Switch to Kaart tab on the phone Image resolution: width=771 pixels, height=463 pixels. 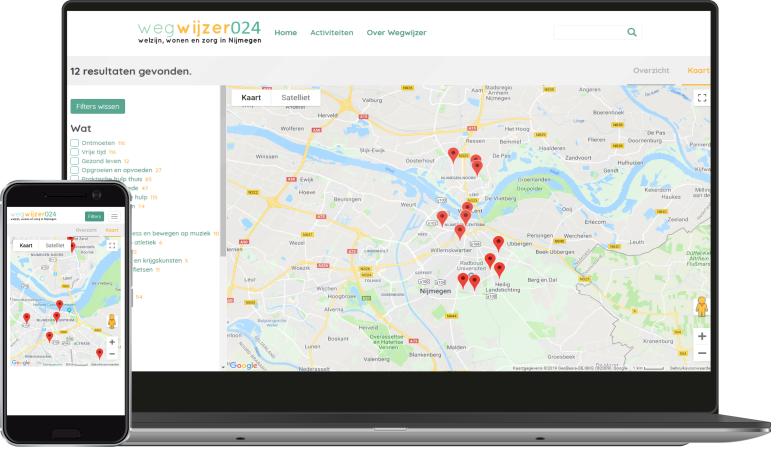(x=112, y=230)
